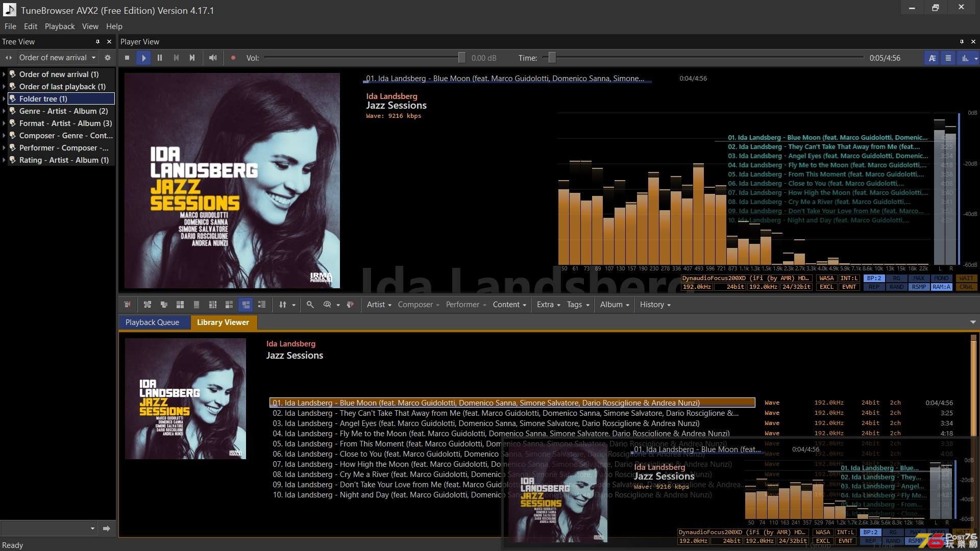The image size is (980, 551).
Task: Open the View menu
Action: 90,27
